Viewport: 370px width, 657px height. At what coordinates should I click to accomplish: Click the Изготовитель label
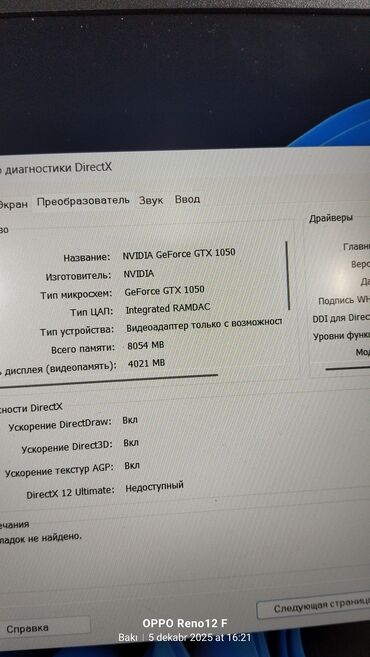coord(79,277)
